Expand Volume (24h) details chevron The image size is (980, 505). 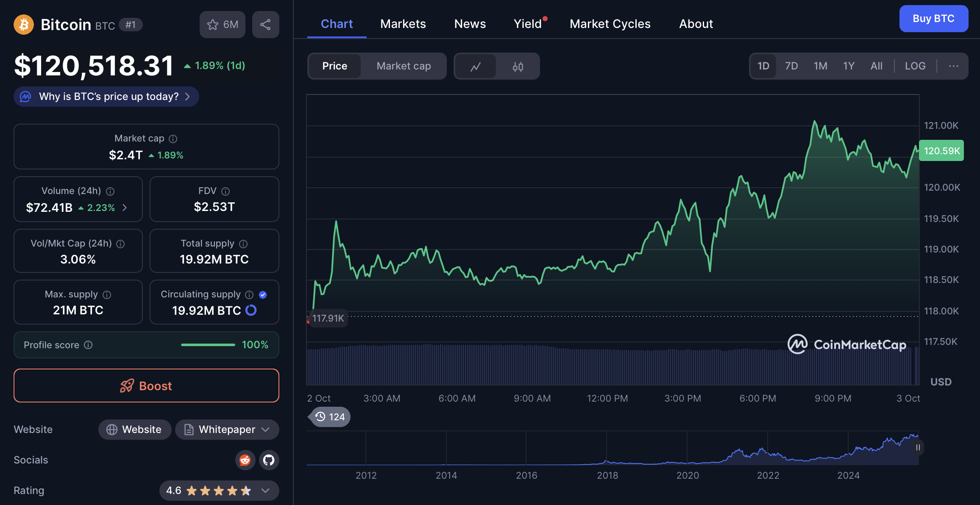(x=125, y=208)
